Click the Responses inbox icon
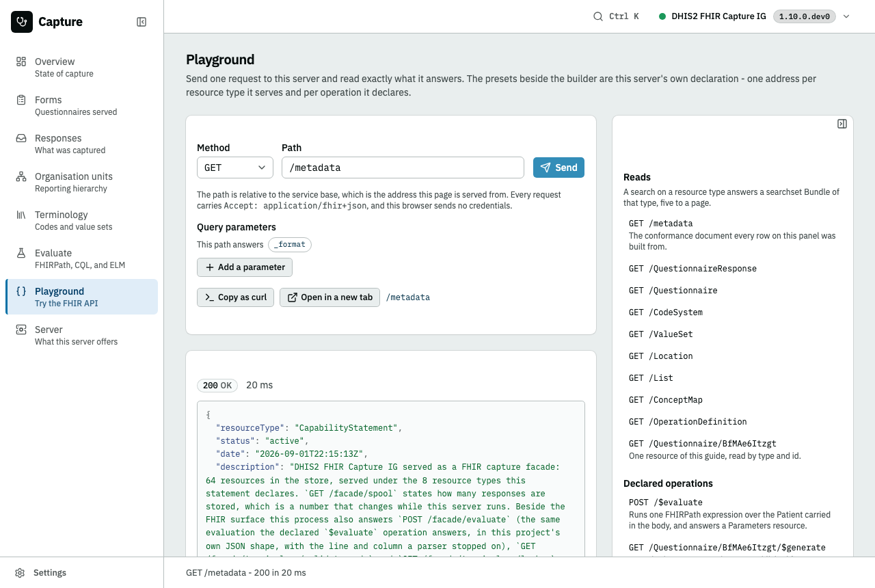Image resolution: width=875 pixels, height=588 pixels. tap(21, 138)
